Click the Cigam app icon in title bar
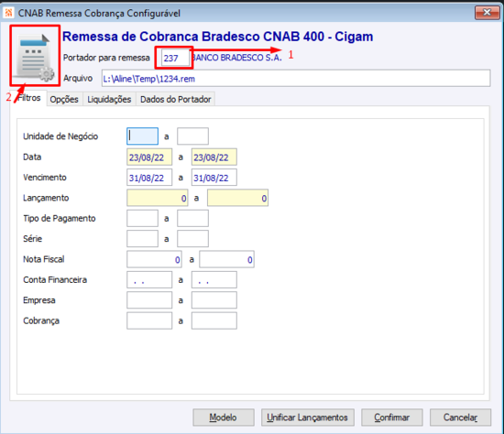This screenshot has width=504, height=434. [8, 13]
